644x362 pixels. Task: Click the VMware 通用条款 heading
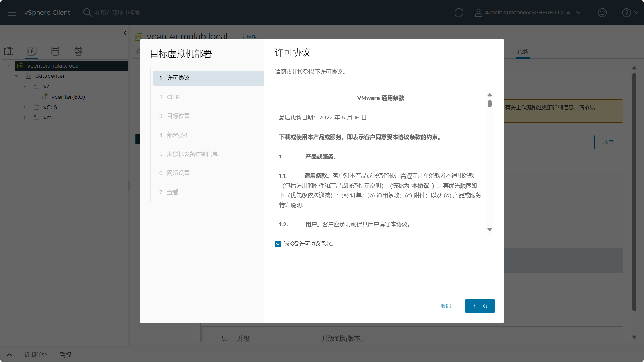coord(380,98)
